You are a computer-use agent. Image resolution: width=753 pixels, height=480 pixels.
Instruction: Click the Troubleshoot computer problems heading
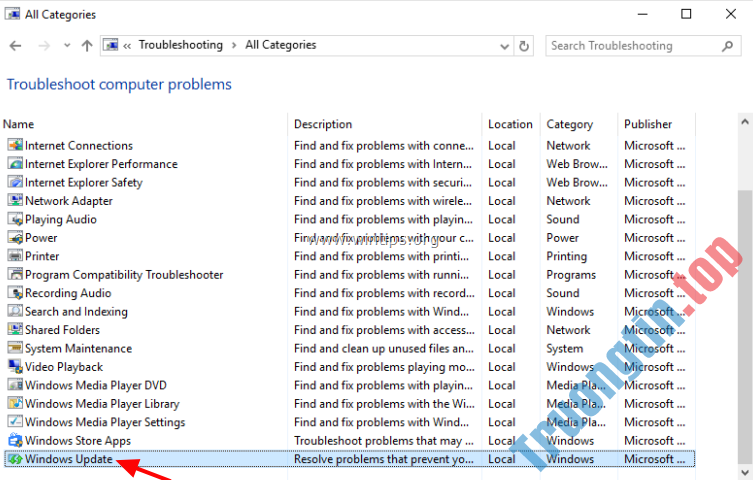tap(119, 84)
